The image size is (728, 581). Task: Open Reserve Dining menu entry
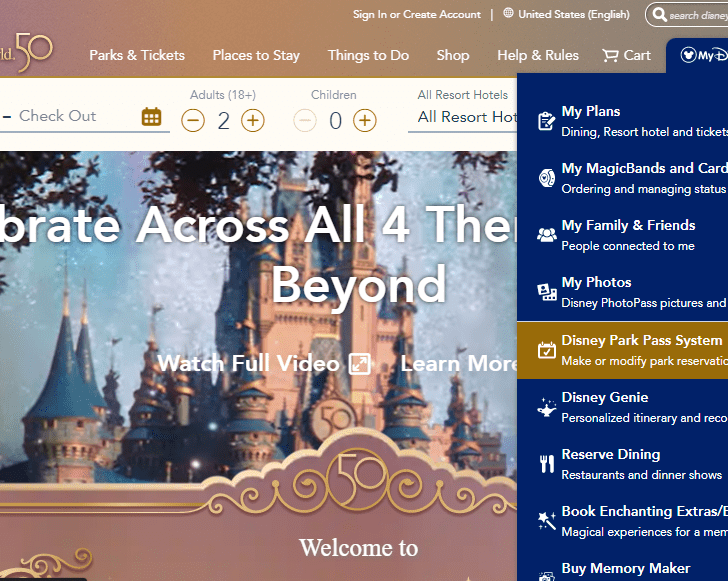click(622, 464)
